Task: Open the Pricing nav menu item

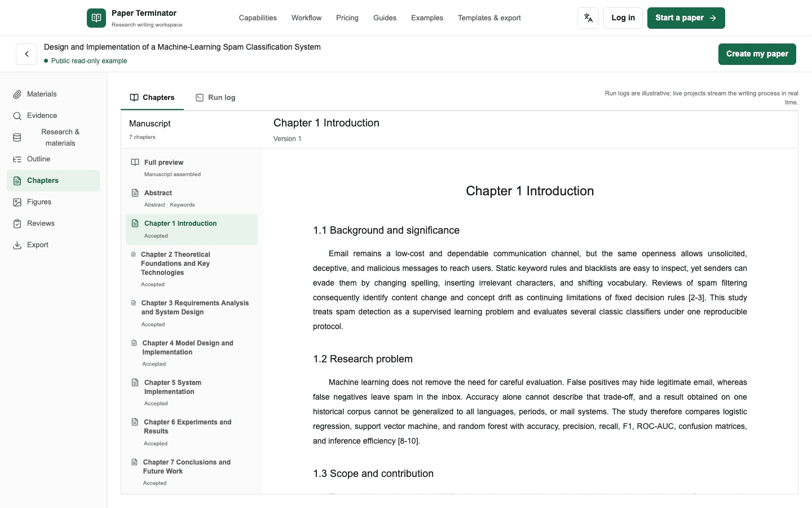Action: coord(347,18)
